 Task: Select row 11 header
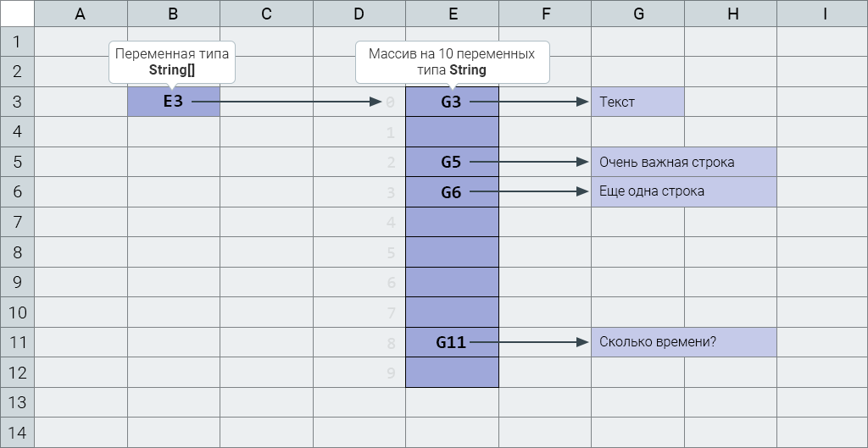17,342
